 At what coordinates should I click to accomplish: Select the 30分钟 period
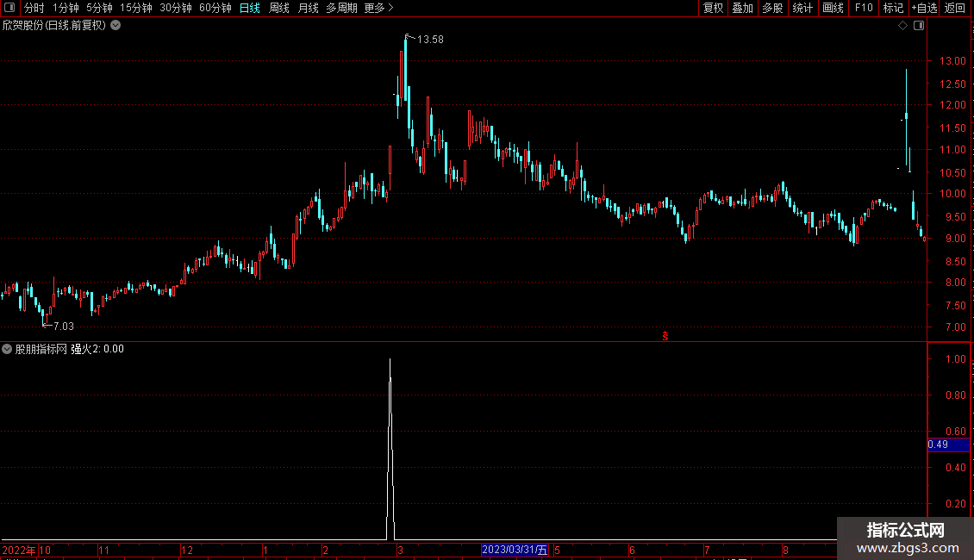(x=176, y=8)
